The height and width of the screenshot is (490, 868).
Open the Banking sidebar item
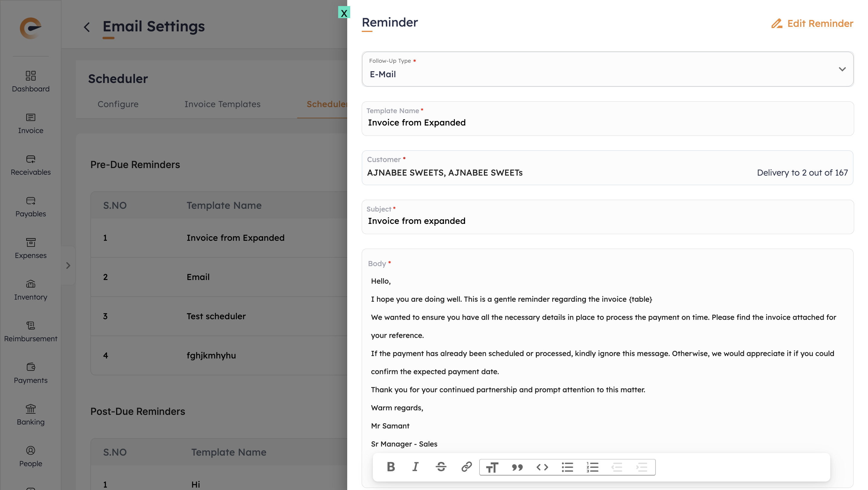click(x=31, y=415)
